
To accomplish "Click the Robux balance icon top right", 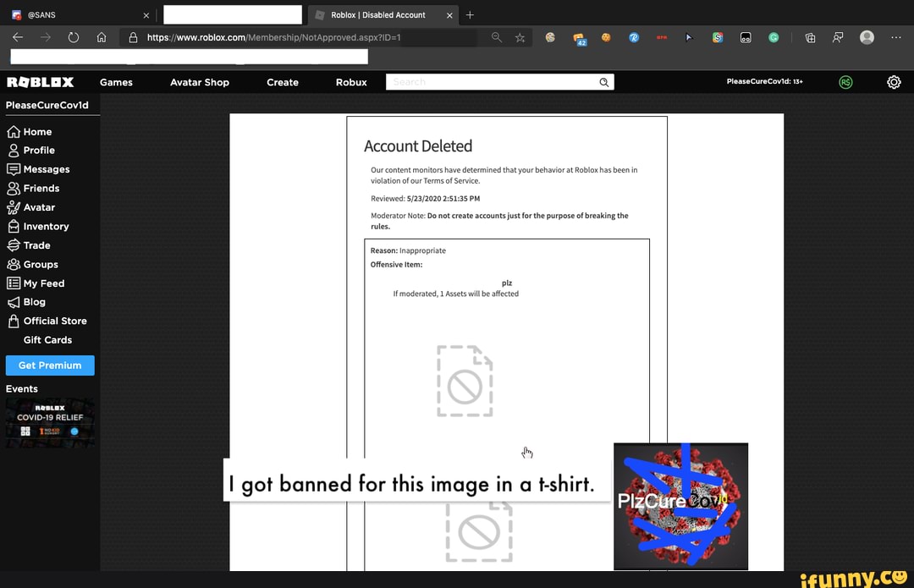I will coord(844,82).
